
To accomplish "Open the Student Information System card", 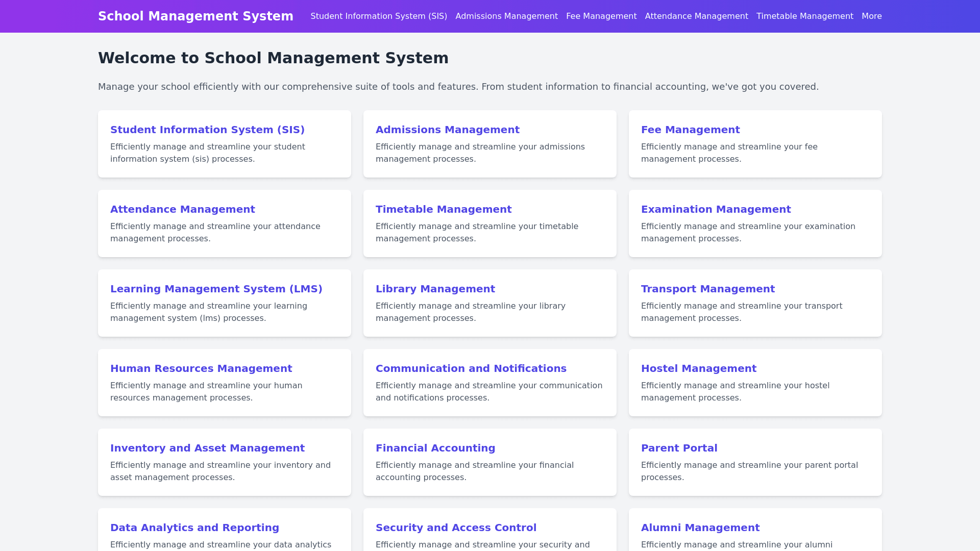I will [207, 130].
